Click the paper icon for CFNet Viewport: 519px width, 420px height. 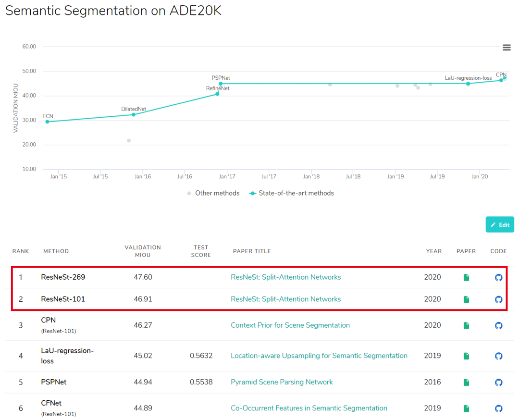coord(466,408)
